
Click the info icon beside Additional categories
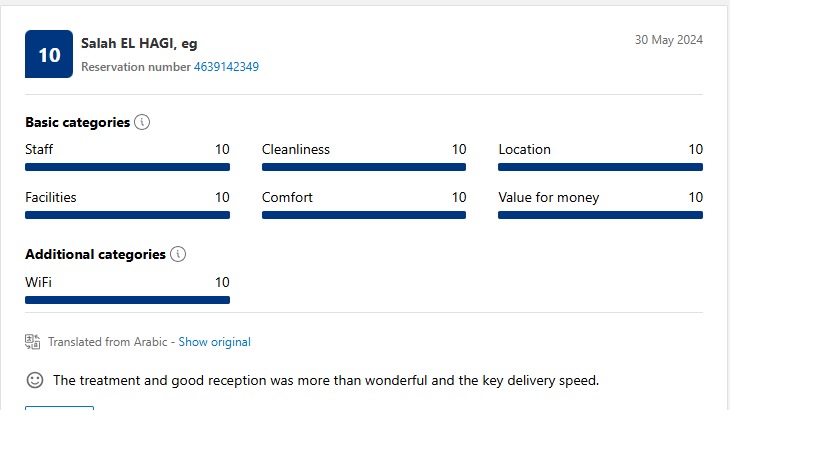178,254
